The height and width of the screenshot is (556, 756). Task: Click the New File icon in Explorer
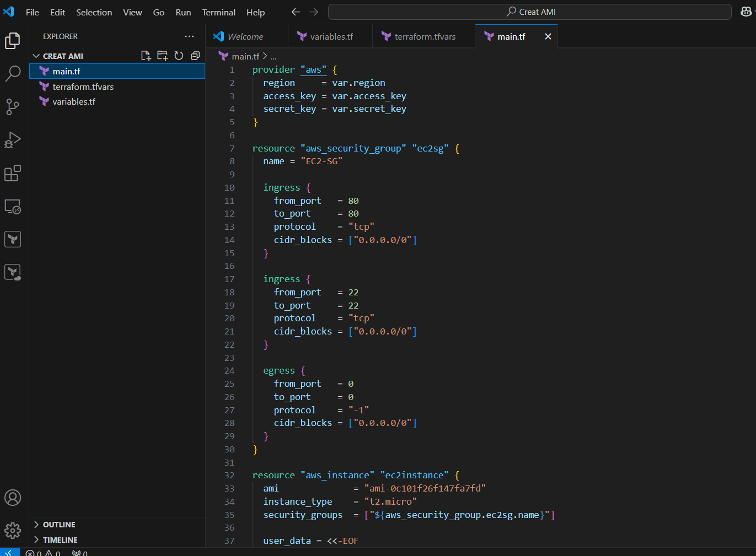pos(146,56)
